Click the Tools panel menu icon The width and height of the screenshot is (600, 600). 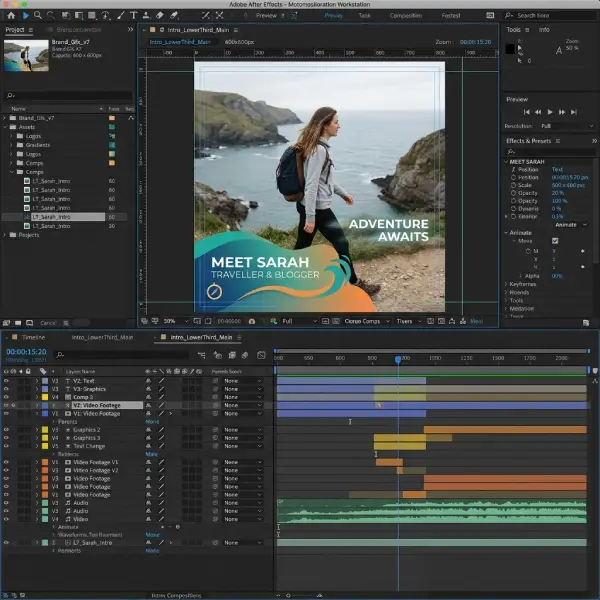click(x=527, y=30)
